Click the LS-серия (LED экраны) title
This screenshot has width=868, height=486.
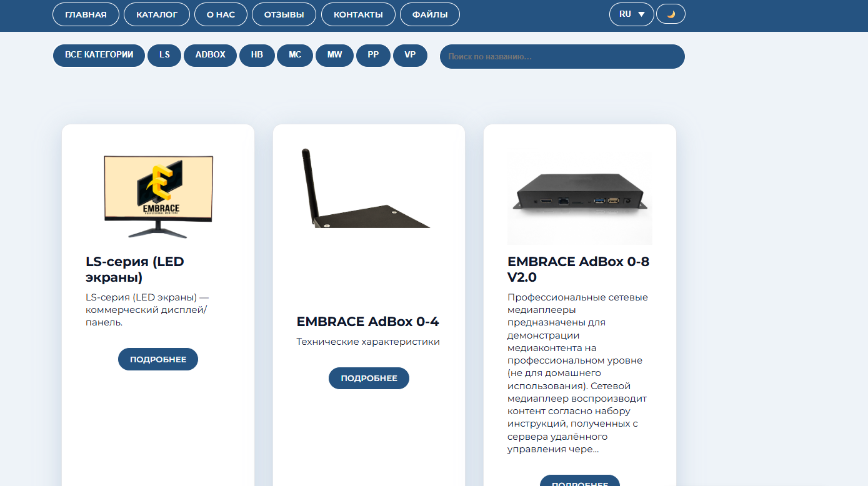pos(135,269)
